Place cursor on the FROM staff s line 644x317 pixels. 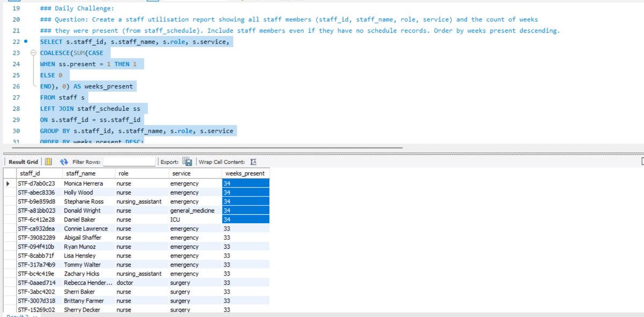tap(62, 98)
